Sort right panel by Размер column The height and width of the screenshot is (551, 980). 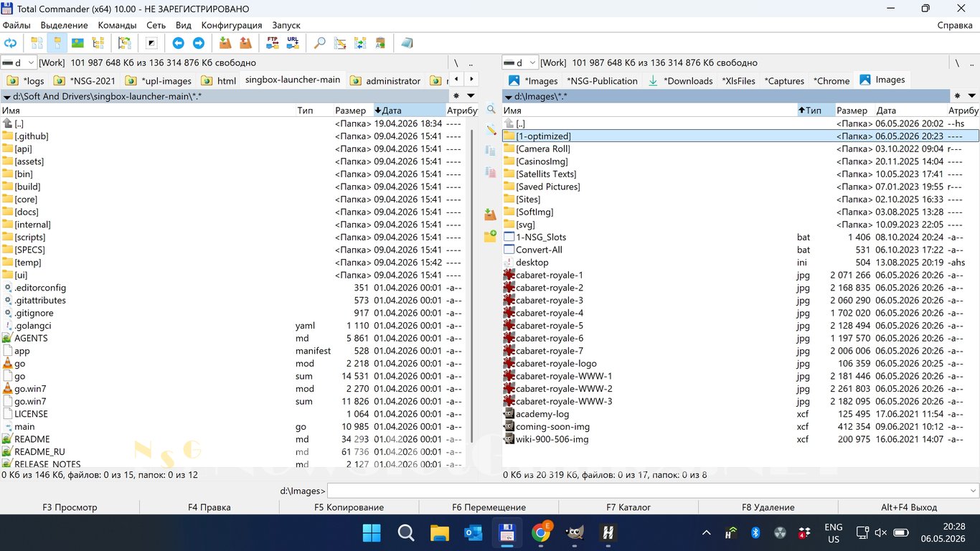pyautogui.click(x=852, y=110)
